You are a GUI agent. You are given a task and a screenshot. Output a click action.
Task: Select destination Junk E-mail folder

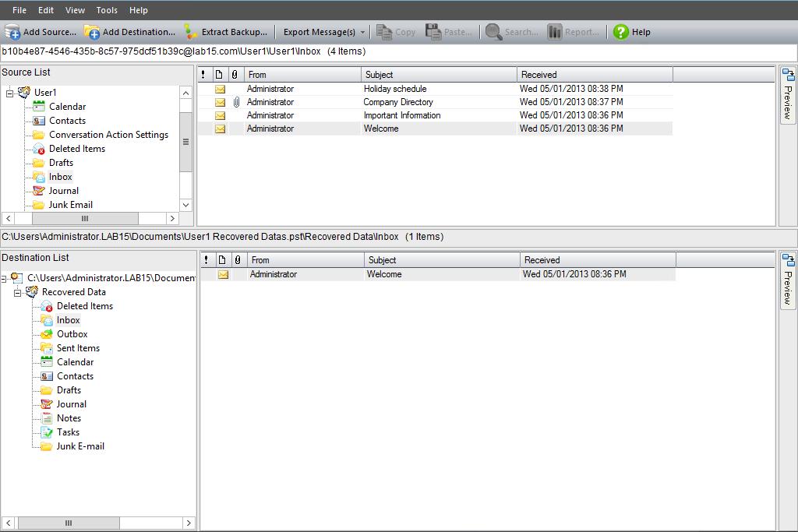pyautogui.click(x=80, y=446)
